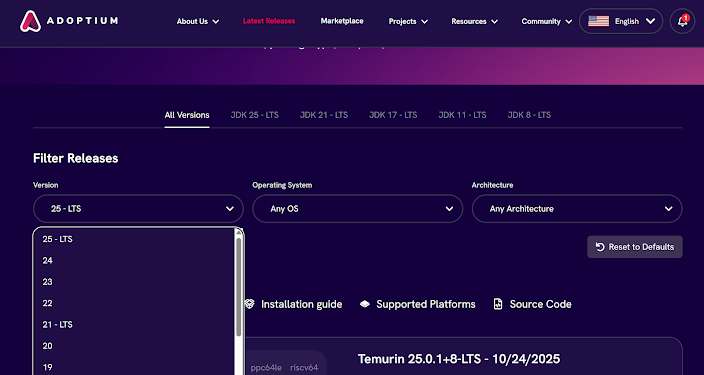
Task: Open the Installation guide link
Action: tap(301, 304)
